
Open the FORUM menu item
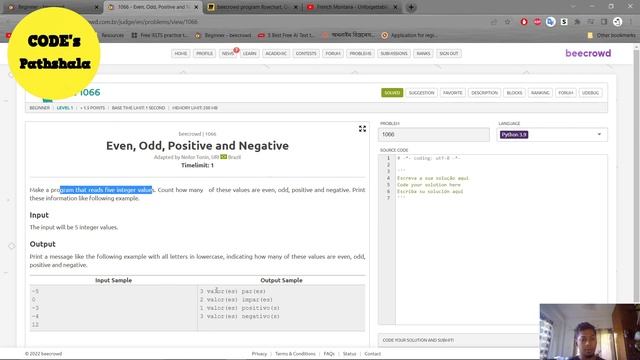pos(333,53)
